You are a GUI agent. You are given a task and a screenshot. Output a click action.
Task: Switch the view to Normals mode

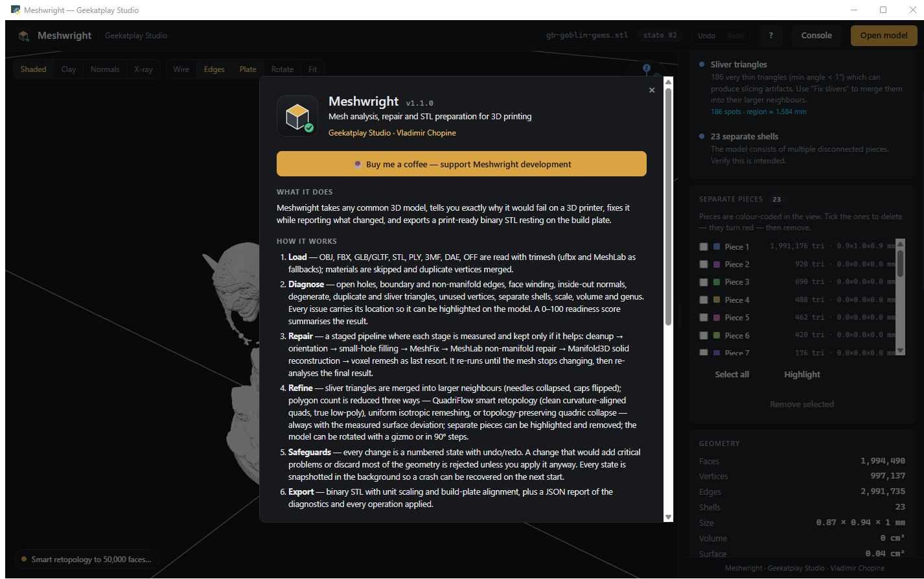tap(105, 69)
